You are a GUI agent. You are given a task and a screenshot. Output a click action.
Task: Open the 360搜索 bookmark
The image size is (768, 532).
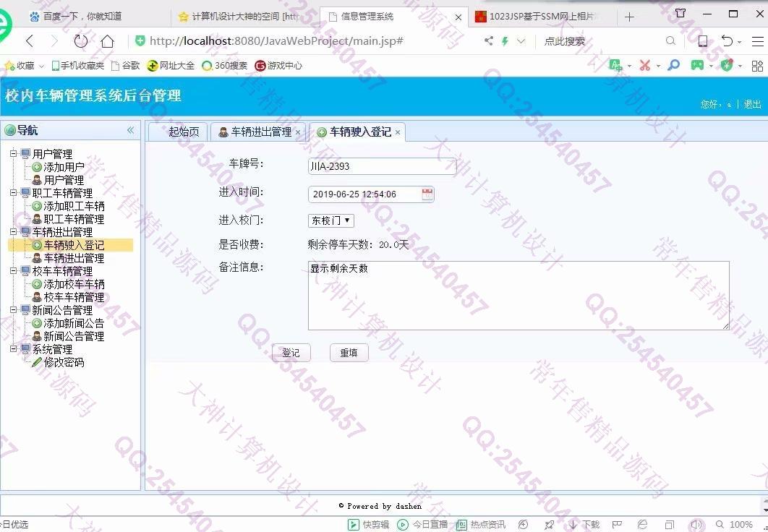point(225,66)
